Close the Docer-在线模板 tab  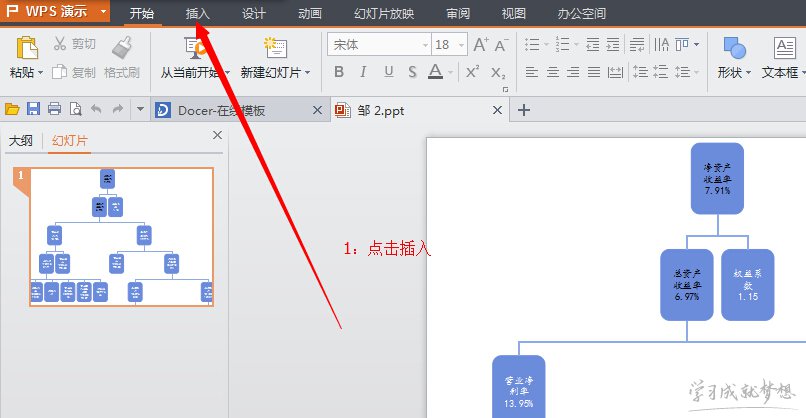coord(318,110)
